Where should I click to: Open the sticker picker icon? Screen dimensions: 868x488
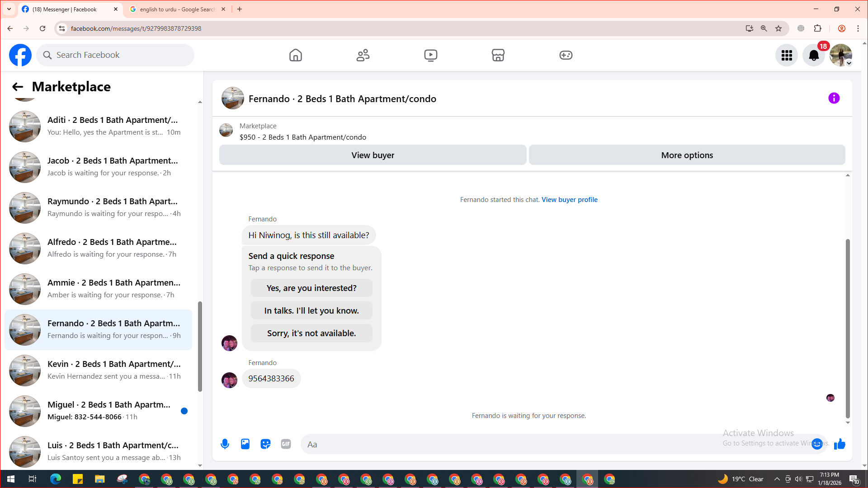[x=265, y=444]
